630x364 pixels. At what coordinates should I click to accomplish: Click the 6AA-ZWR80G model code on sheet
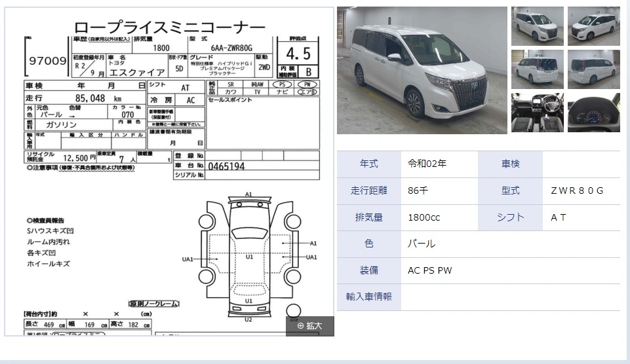pos(231,48)
